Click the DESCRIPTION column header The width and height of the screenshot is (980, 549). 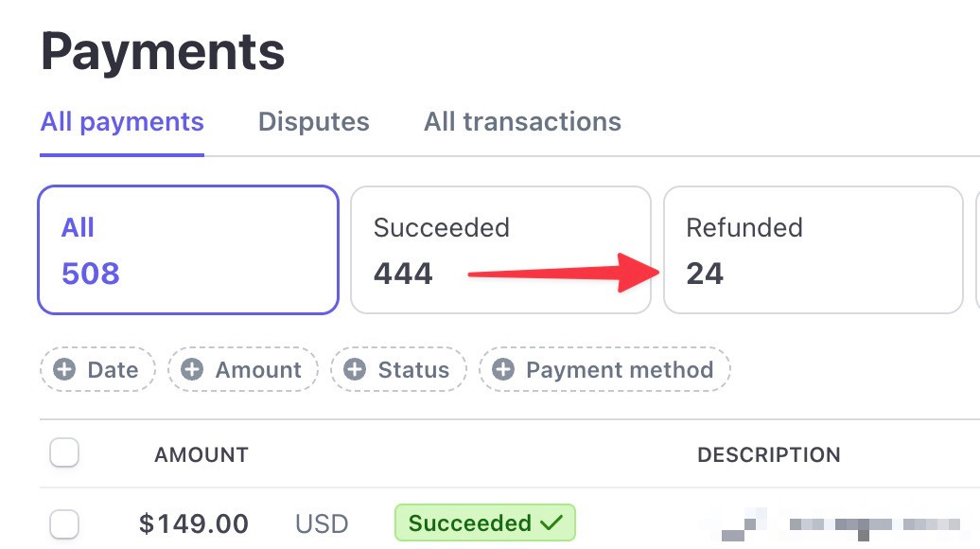coord(769,454)
